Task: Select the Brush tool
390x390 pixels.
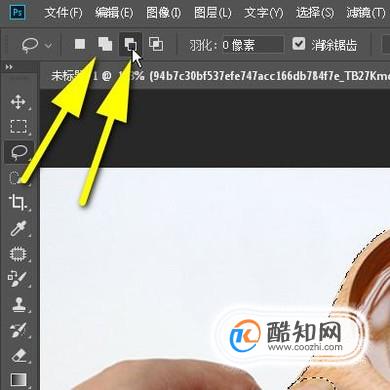Action: (x=17, y=279)
